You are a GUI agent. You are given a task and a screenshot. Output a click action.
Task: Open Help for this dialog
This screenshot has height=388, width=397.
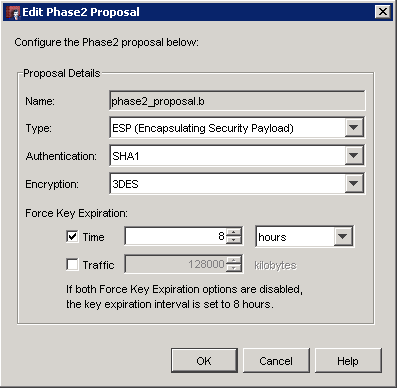click(348, 361)
